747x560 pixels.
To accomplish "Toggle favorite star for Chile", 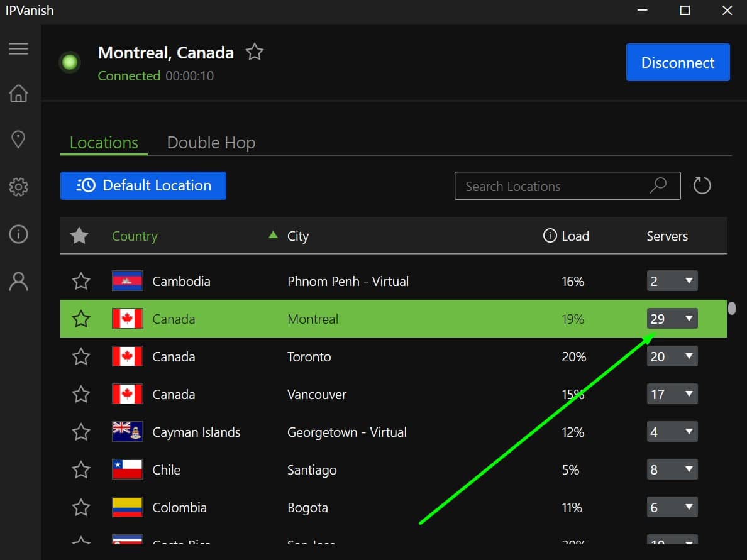I will [x=81, y=469].
